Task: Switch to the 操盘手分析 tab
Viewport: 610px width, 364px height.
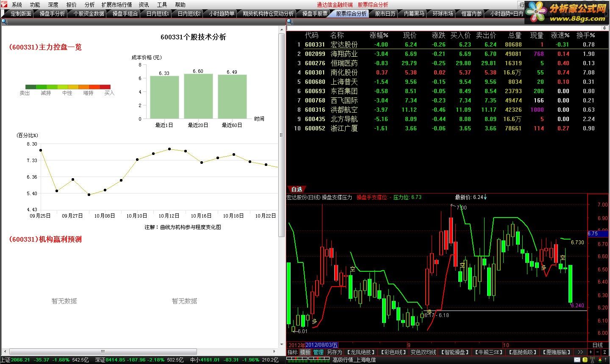Action: click(52, 14)
